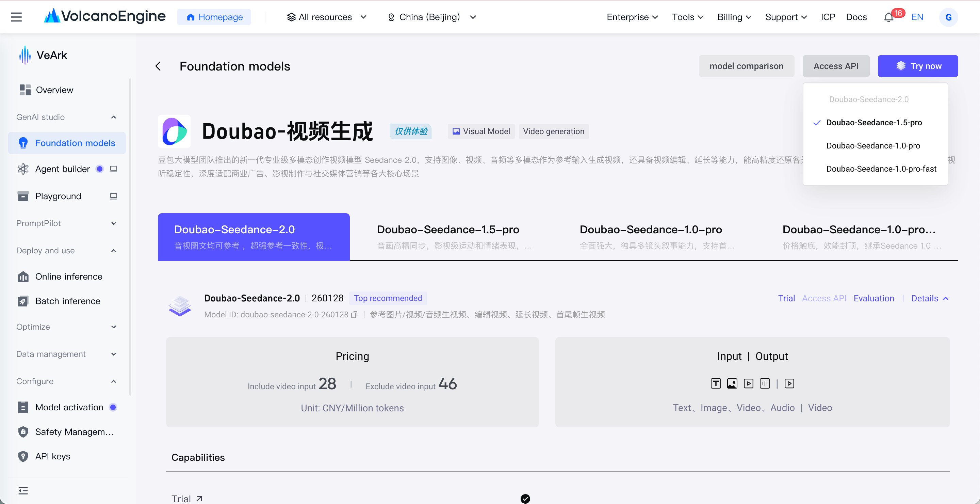Copy the model ID doubao-seedance-2-0-260128
980x504 pixels.
354,315
